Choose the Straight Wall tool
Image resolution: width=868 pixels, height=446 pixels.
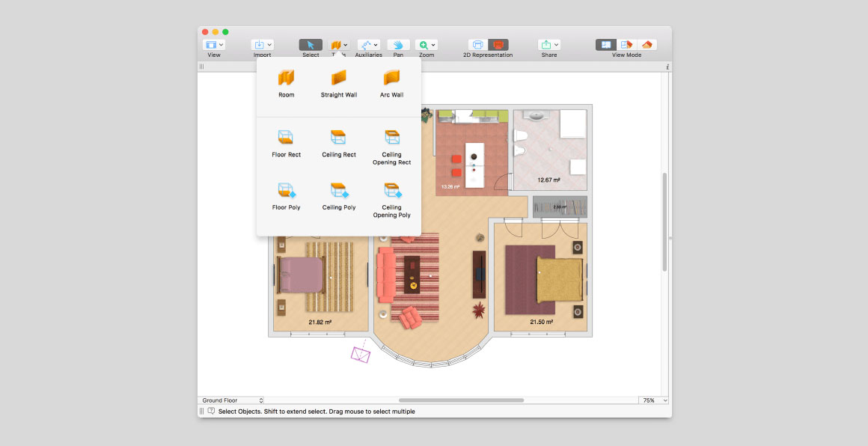[339, 84]
